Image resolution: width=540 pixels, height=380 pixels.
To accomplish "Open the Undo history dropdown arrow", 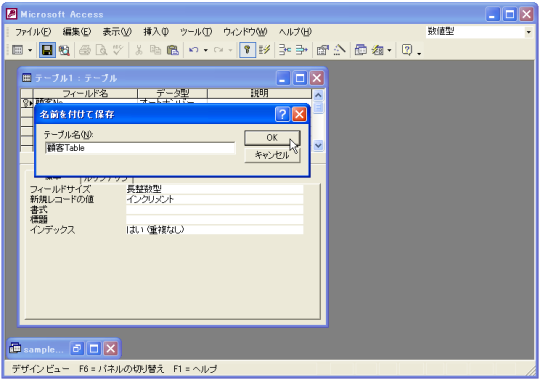I will point(206,50).
